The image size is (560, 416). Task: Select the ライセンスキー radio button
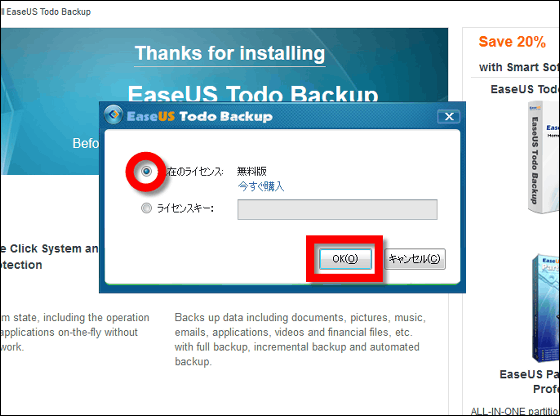click(146, 208)
